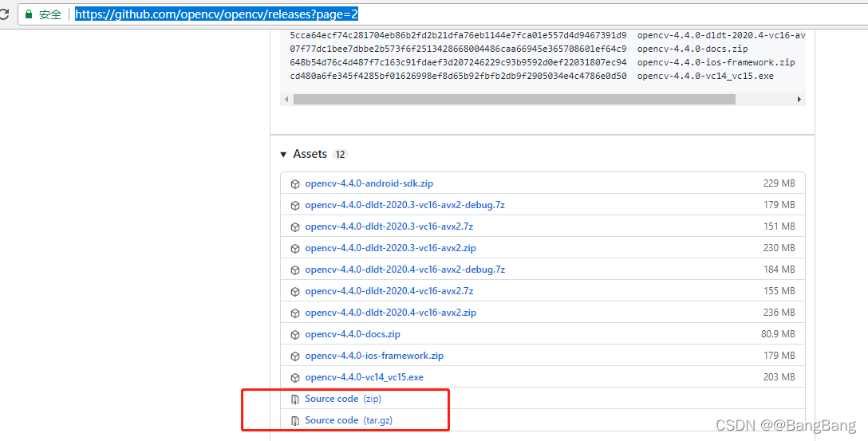Click the green secure padlock icon
Viewport: 868px width, 441px height.
click(x=28, y=14)
